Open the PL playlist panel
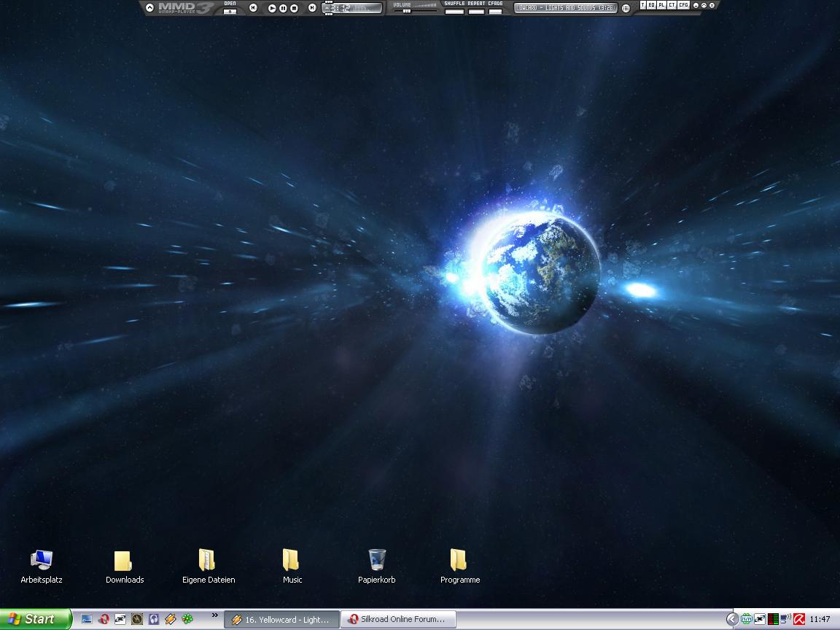Viewport: 840px width, 630px height. [661, 5]
